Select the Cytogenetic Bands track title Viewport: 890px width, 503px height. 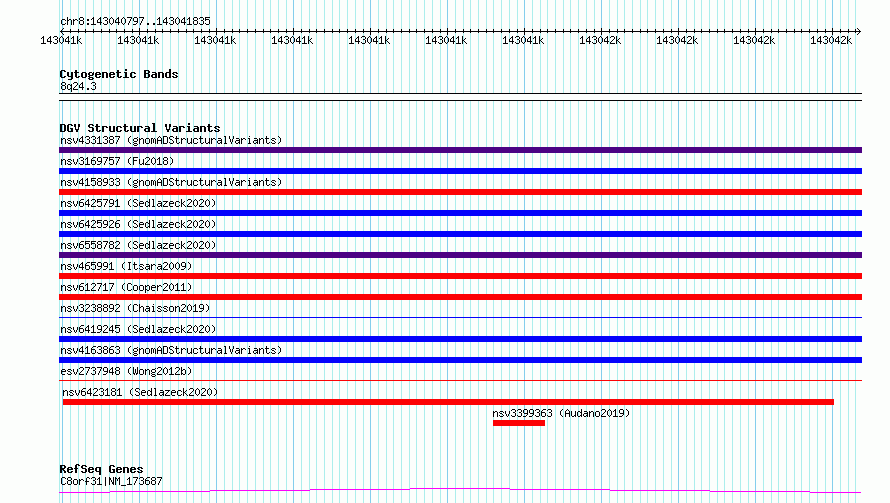pos(118,74)
